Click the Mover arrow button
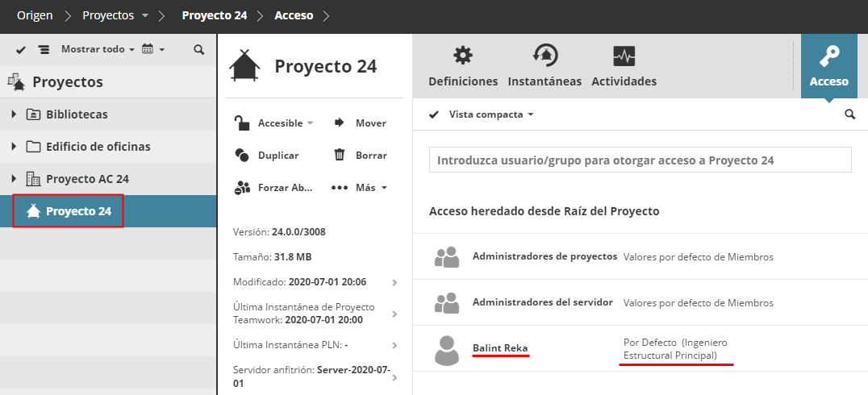The image size is (868, 395). [x=360, y=123]
